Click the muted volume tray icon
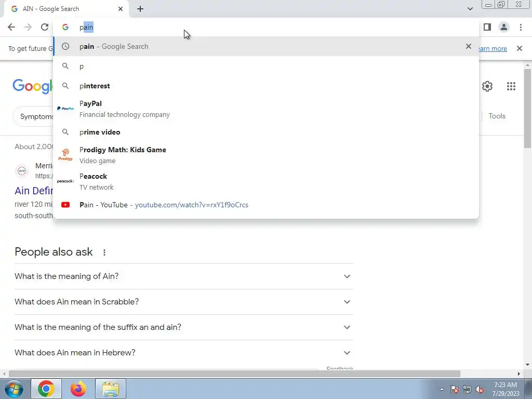 [x=480, y=389]
